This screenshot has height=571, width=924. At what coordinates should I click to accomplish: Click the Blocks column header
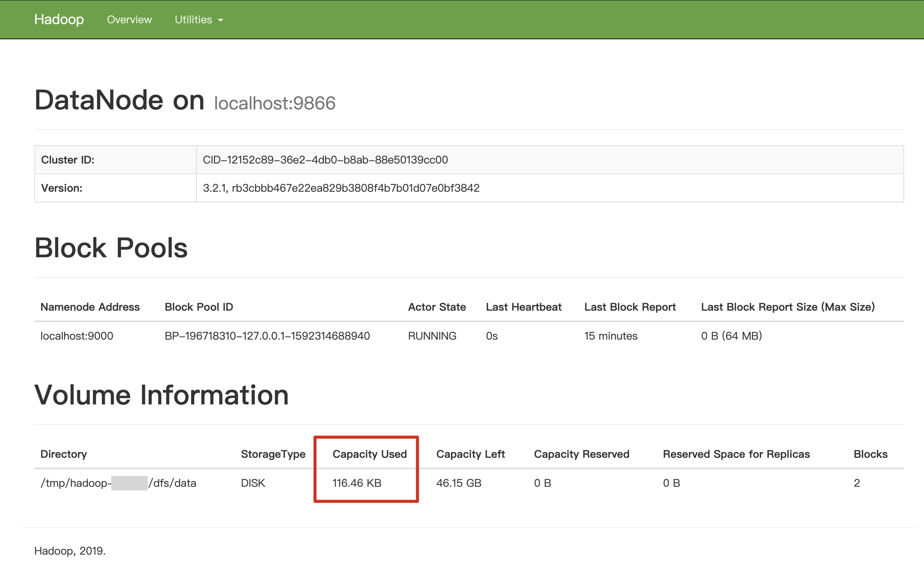870,454
